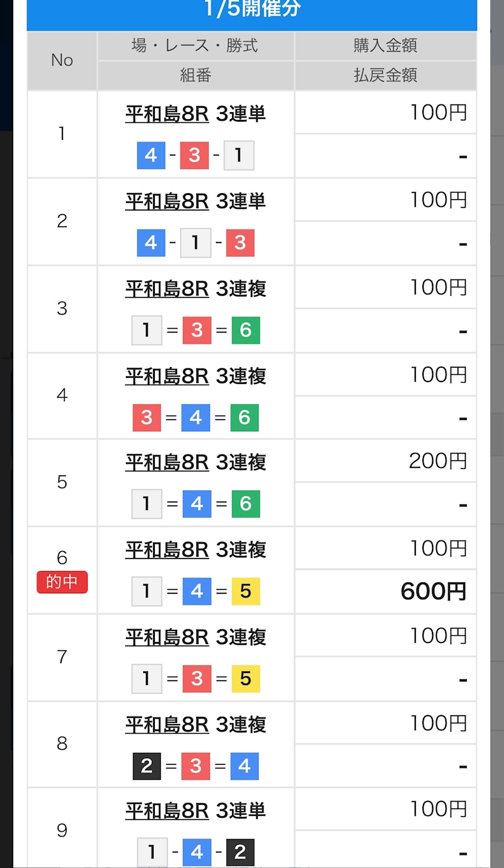Open the 平和島8R link in bet 1
The width and height of the screenshot is (504, 868).
click(x=167, y=114)
